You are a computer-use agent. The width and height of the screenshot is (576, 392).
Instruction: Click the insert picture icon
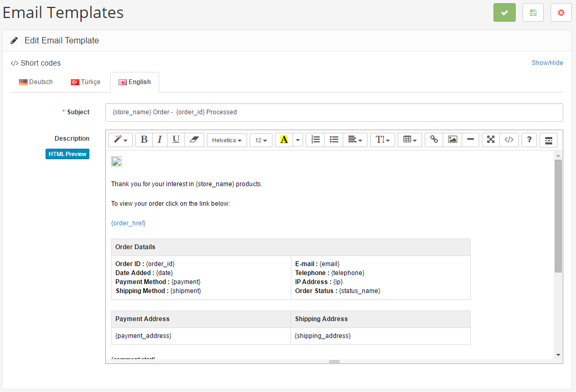[453, 140]
